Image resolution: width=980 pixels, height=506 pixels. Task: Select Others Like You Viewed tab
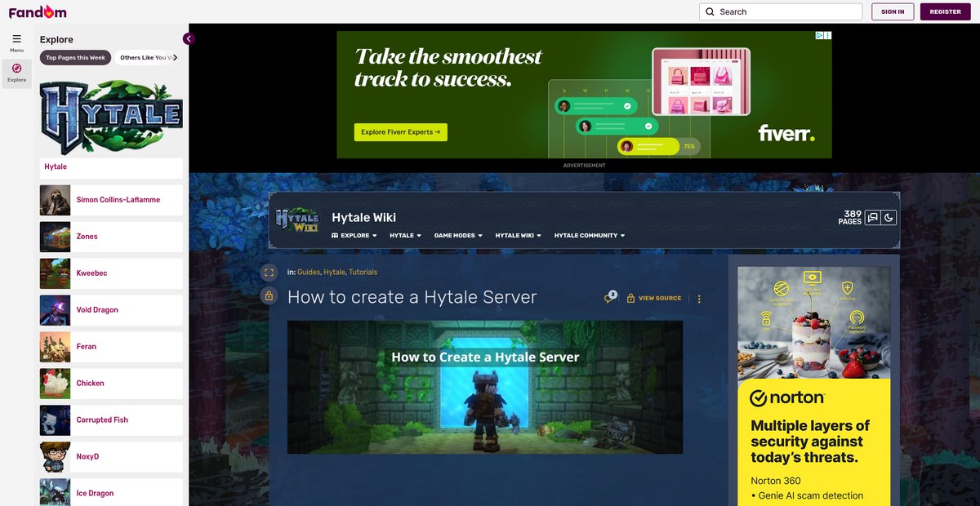(144, 58)
